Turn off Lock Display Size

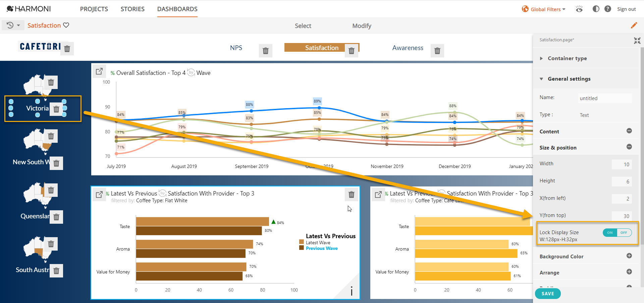(x=624, y=232)
